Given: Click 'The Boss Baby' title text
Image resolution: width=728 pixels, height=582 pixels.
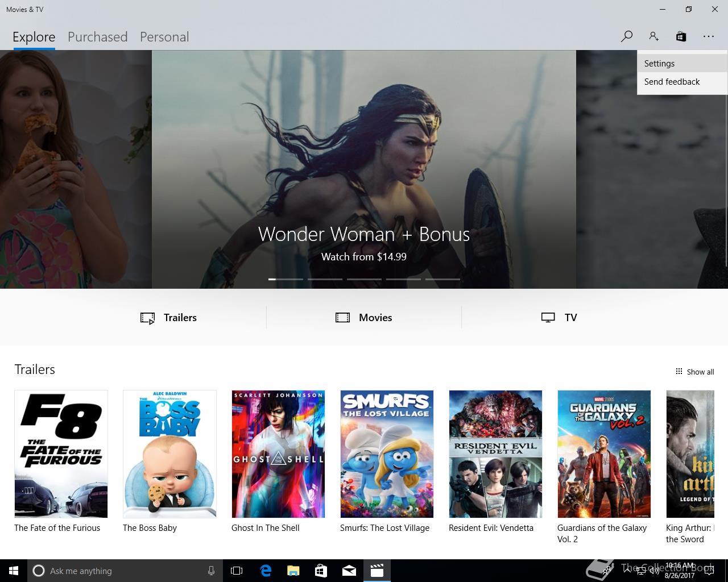Looking at the screenshot, I should pos(150,528).
